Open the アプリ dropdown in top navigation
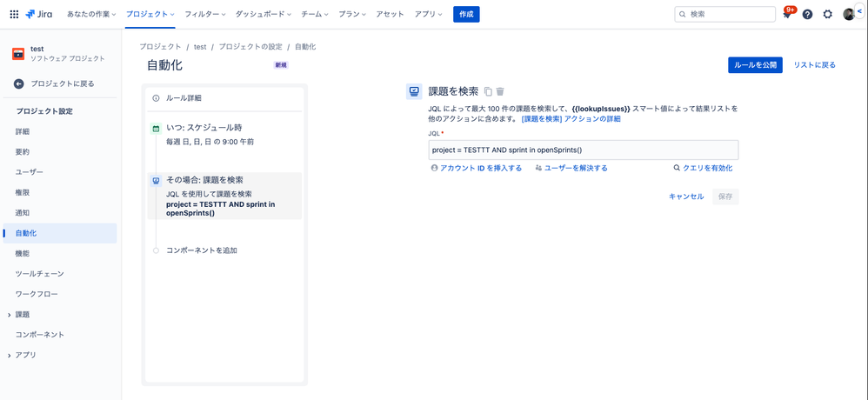This screenshot has height=400, width=868. [x=429, y=15]
